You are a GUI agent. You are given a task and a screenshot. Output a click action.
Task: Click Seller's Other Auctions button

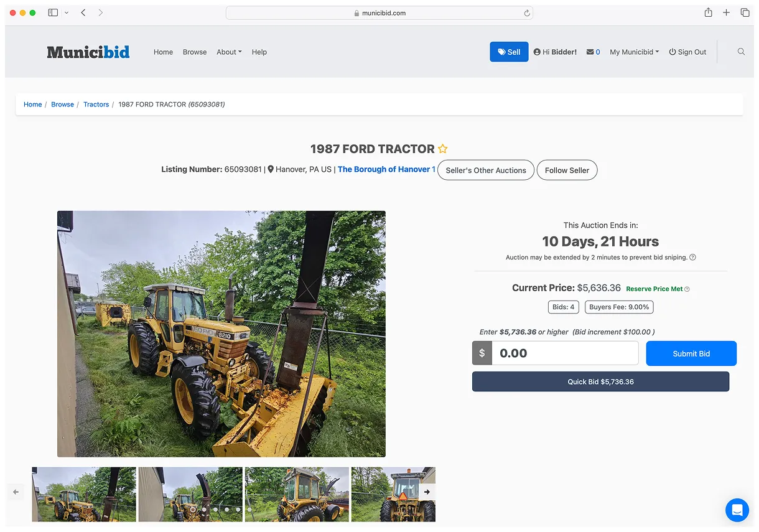(x=486, y=170)
